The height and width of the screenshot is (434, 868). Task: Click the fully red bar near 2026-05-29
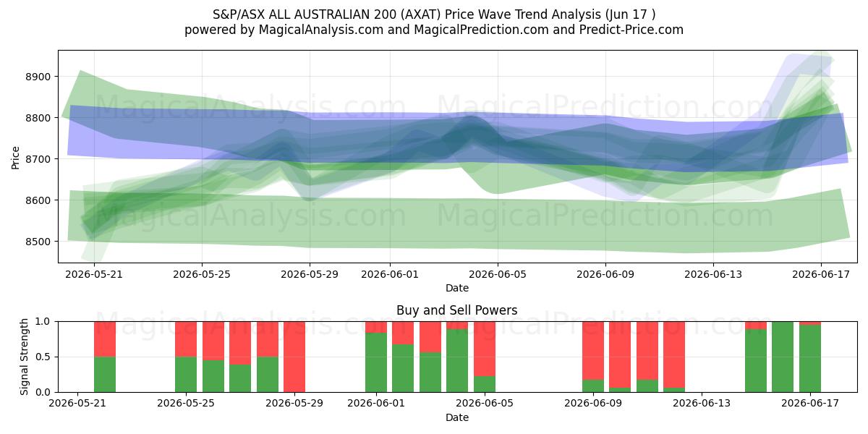294,357
